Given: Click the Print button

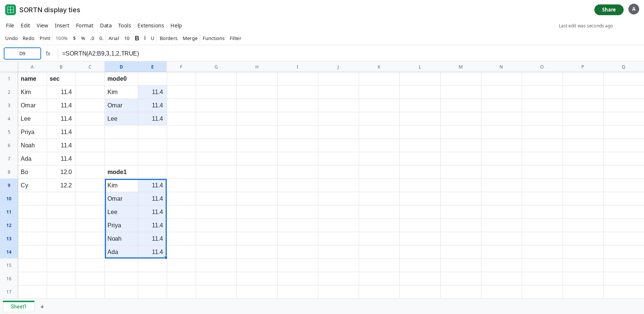Looking at the screenshot, I should 45,38.
